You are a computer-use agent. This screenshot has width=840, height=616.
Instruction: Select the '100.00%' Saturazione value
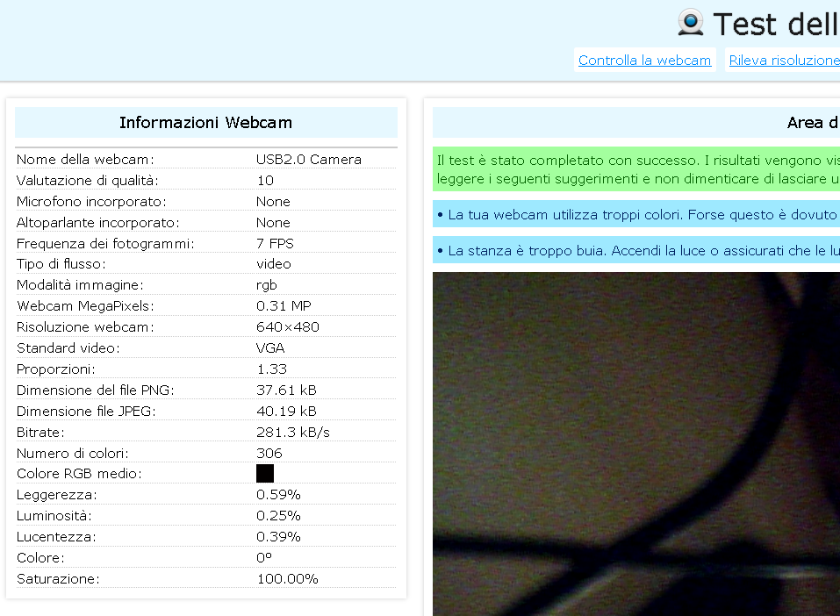point(287,579)
